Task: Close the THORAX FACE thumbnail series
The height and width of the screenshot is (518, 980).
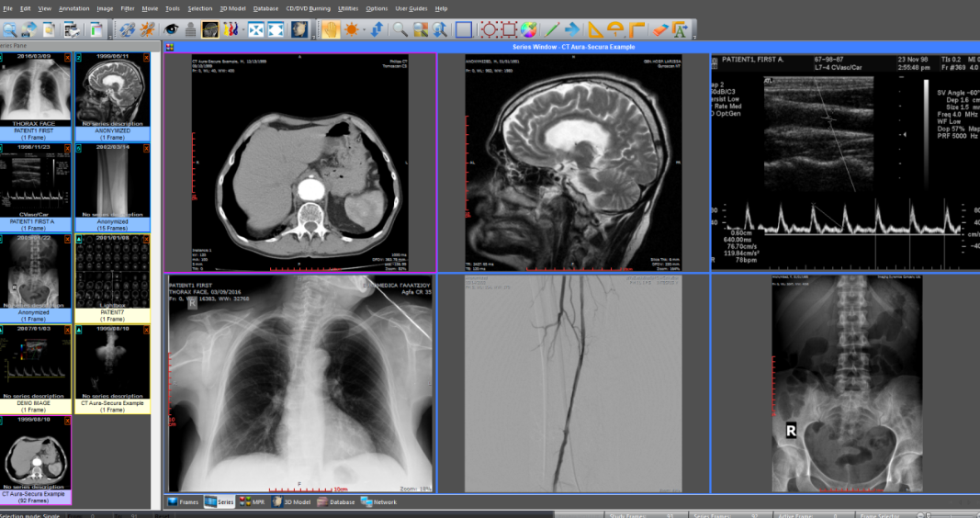Action: pos(67,58)
